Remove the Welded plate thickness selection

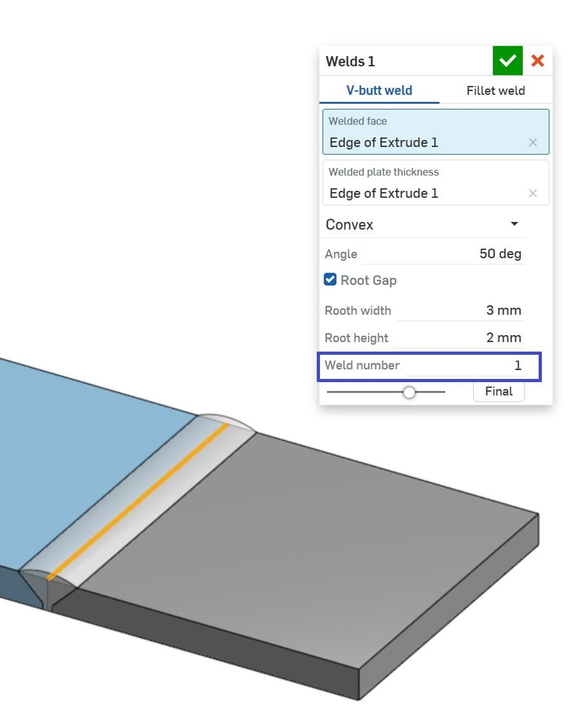coord(533,193)
